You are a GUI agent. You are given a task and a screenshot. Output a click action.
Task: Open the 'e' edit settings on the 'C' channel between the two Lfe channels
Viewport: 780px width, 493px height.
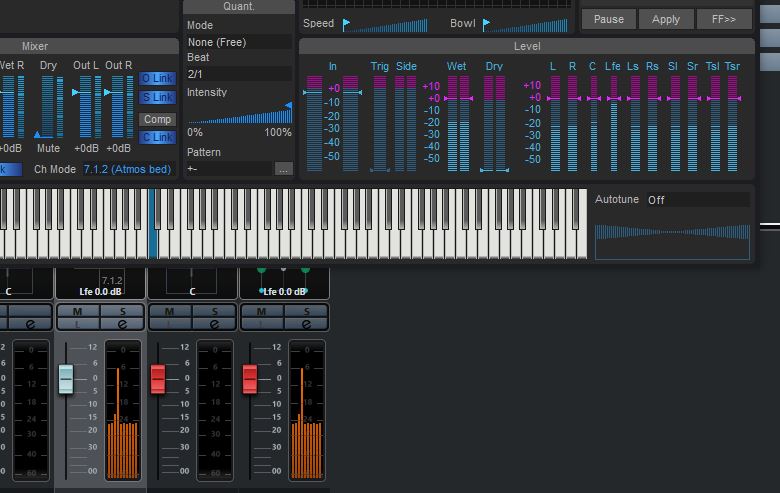pyautogui.click(x=214, y=324)
